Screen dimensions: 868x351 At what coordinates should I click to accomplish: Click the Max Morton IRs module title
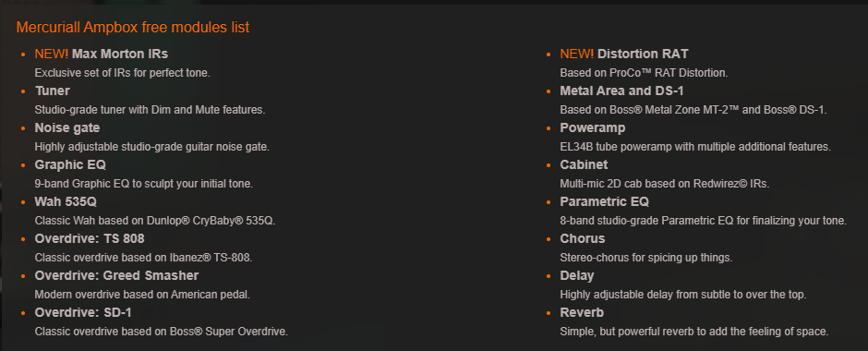(119, 54)
